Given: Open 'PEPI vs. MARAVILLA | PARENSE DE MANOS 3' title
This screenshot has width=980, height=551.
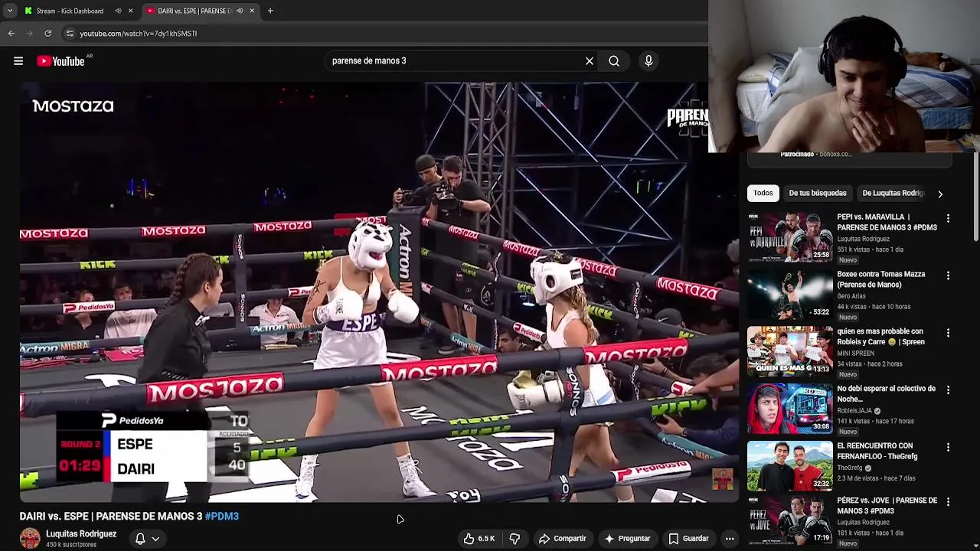Looking at the screenshot, I should coord(887,222).
